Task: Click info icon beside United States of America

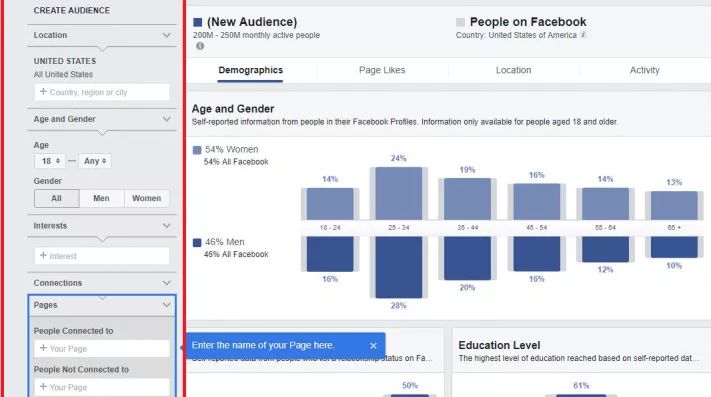Action: pos(583,35)
